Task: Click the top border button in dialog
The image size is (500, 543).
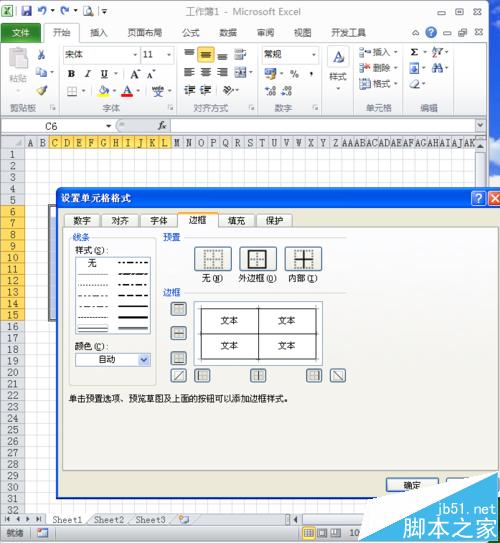Action: 179,309
